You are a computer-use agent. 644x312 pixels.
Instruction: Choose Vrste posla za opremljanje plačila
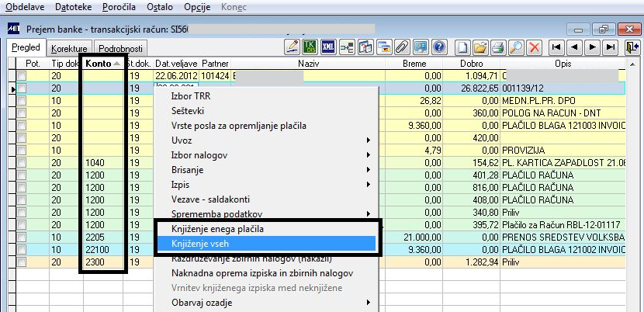[x=265, y=126]
